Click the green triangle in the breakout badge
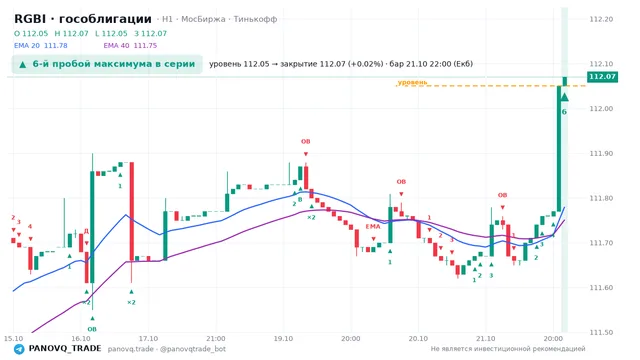The image size is (640, 360). (x=23, y=64)
